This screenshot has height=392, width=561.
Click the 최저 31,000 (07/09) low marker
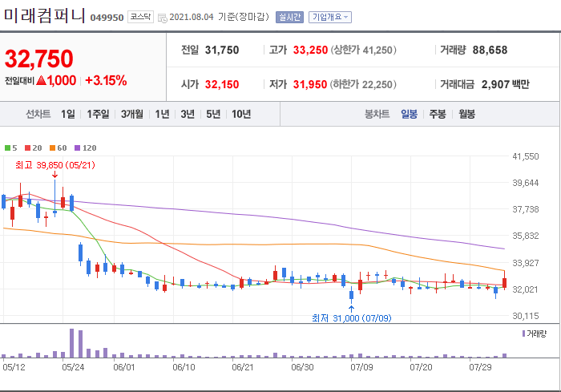coord(352,318)
